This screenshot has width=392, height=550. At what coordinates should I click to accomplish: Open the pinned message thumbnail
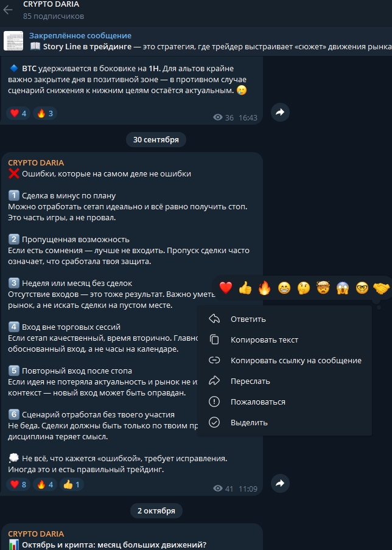(13, 41)
